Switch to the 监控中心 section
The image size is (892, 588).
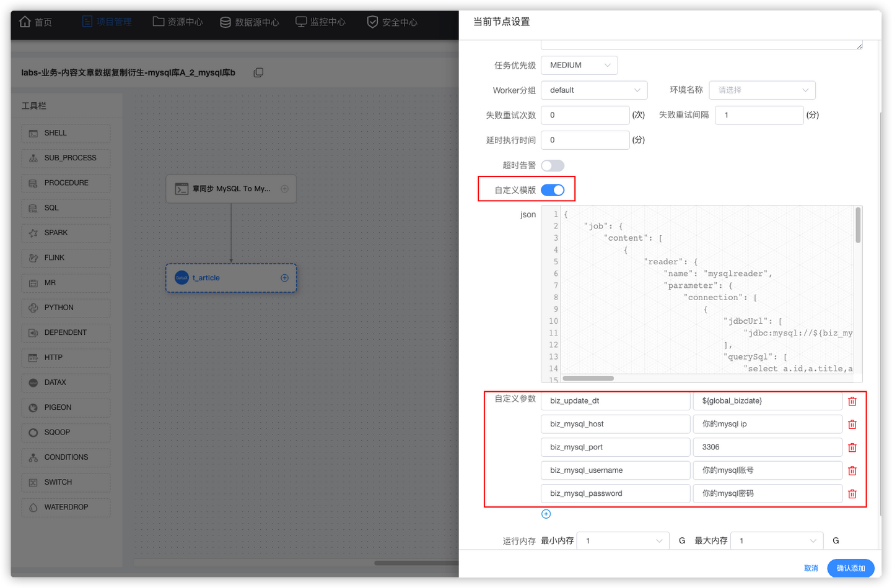320,21
